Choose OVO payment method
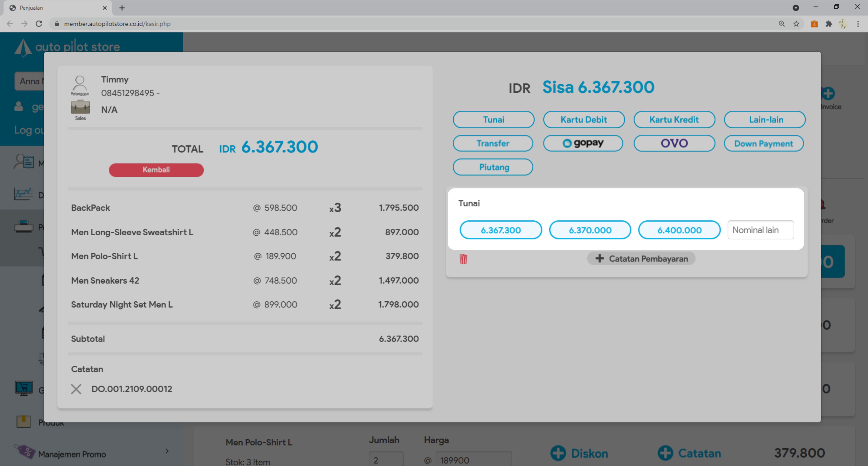The image size is (868, 466). 674,143
